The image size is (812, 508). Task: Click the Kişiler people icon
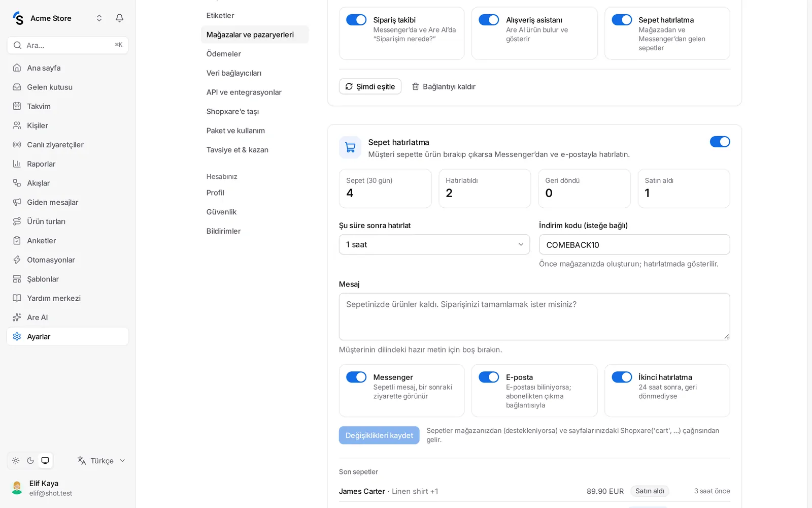(17, 125)
